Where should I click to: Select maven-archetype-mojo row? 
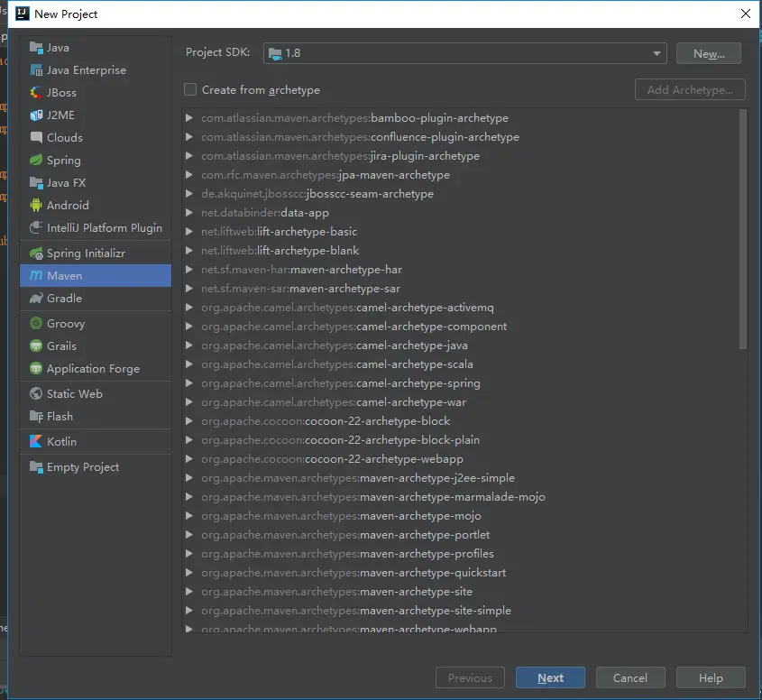[x=460, y=516]
